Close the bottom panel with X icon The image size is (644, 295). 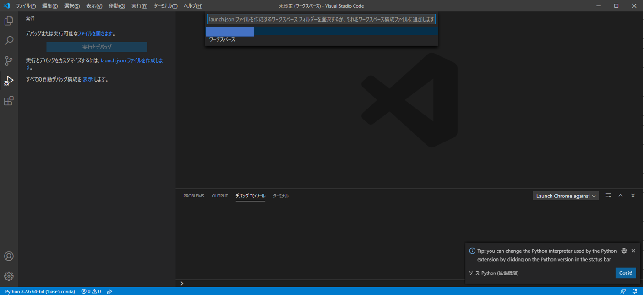(633, 196)
